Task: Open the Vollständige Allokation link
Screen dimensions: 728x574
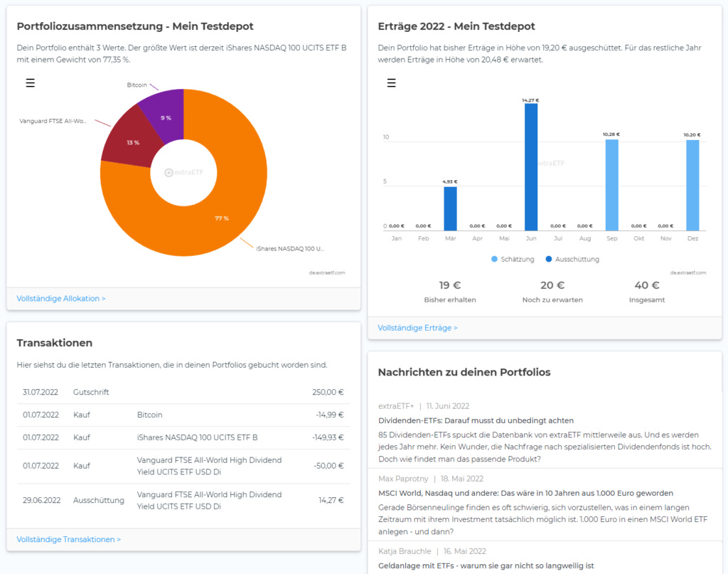Action: click(x=61, y=298)
